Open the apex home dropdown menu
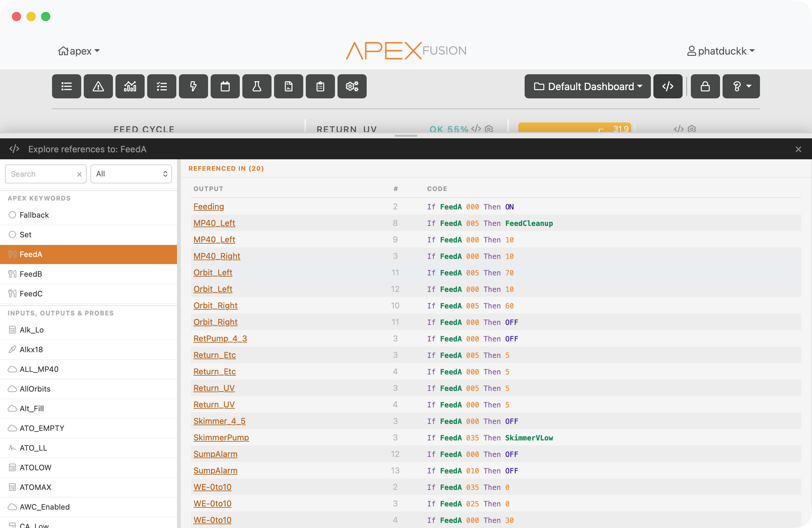 point(79,51)
